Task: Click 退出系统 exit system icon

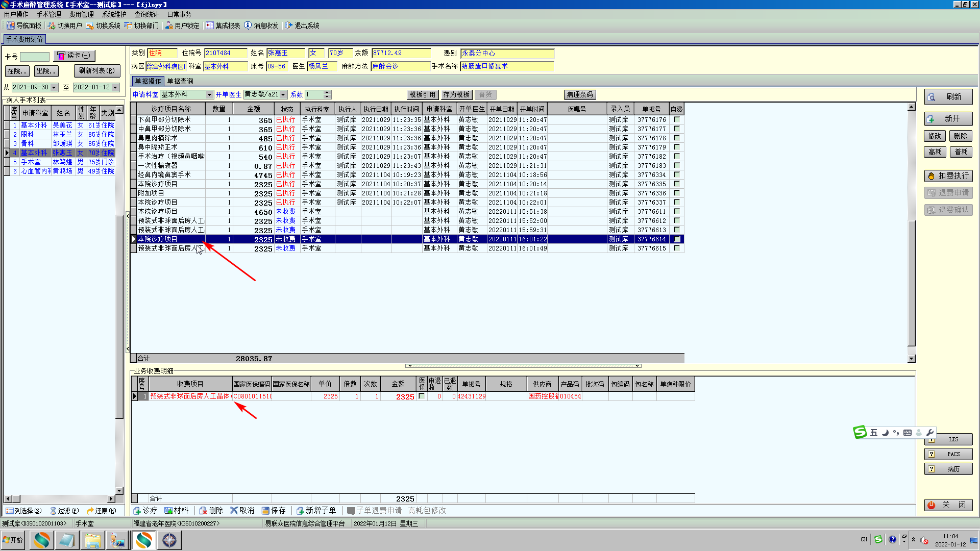Action: tap(288, 26)
